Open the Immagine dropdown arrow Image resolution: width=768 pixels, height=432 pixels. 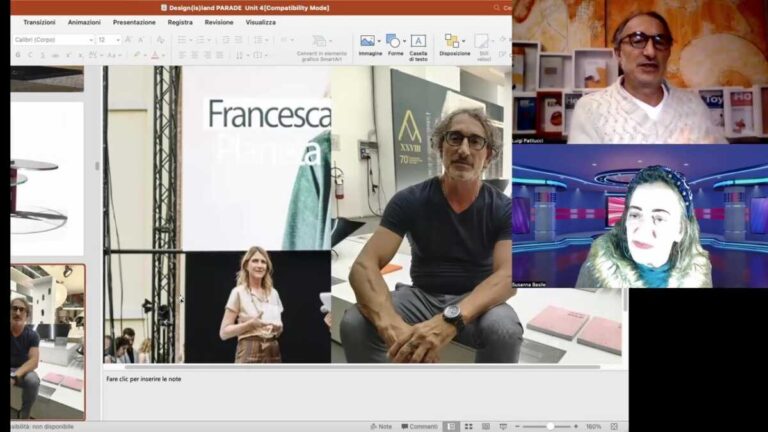pos(379,41)
